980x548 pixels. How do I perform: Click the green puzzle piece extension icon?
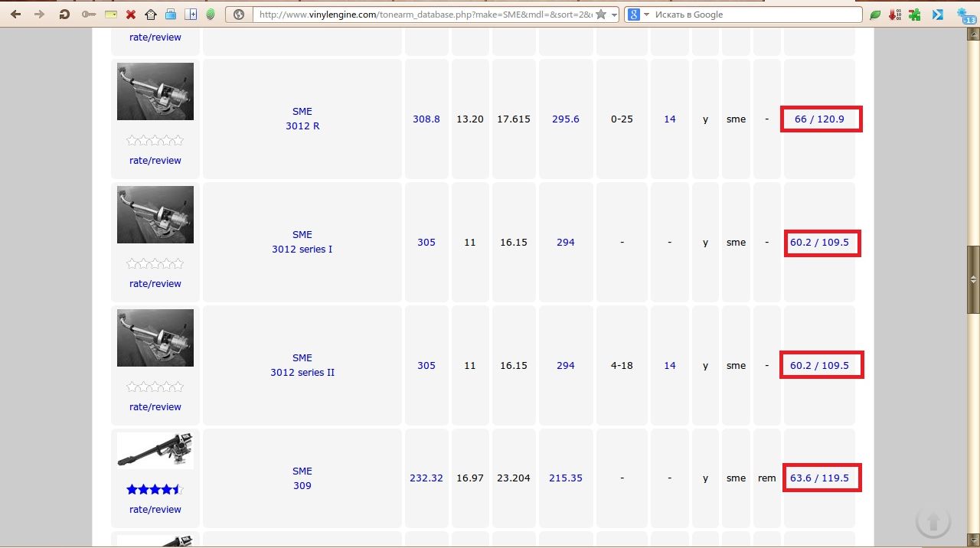pyautogui.click(x=914, y=15)
